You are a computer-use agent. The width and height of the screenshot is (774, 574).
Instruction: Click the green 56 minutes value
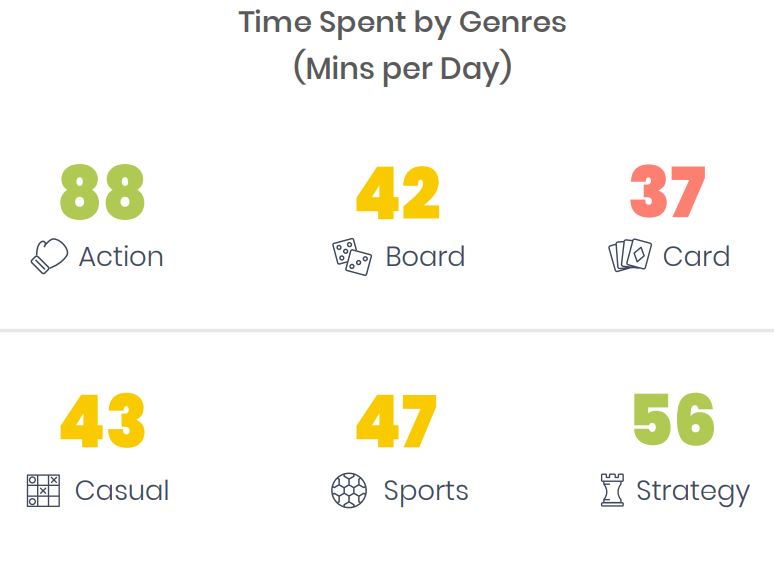pos(674,419)
